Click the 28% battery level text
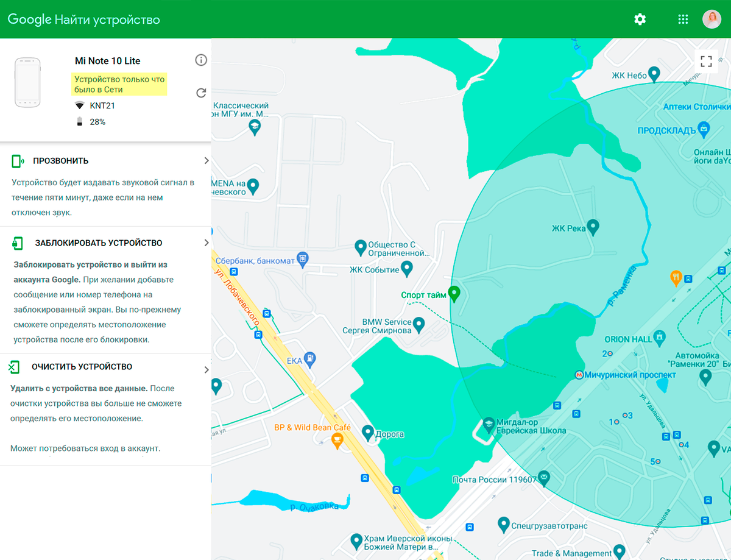Viewport: 731px width, 560px height. [97, 122]
